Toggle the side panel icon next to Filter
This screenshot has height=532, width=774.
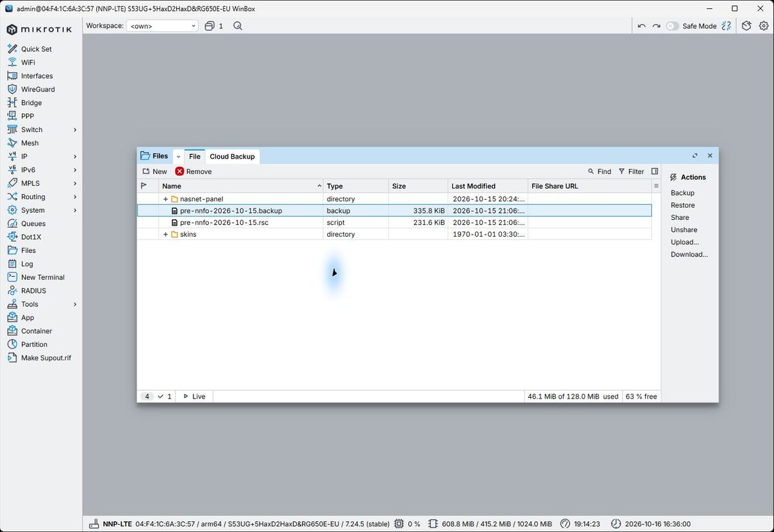tap(655, 172)
